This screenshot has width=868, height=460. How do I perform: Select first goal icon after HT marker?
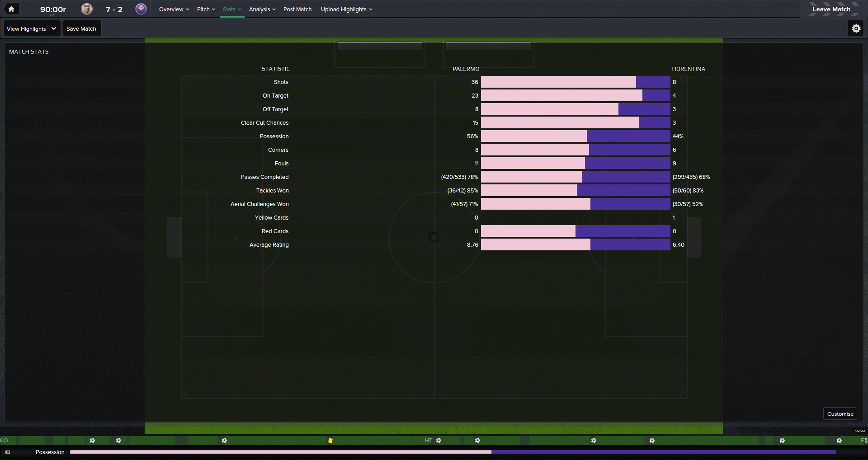(x=439, y=441)
